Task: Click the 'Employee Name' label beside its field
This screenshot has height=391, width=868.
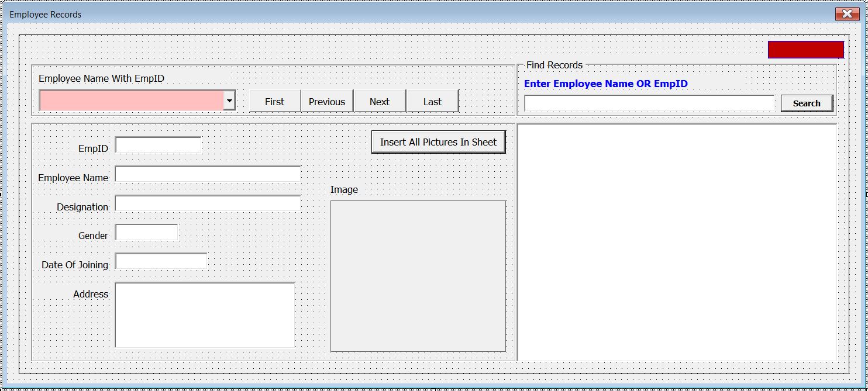Action: click(x=73, y=178)
